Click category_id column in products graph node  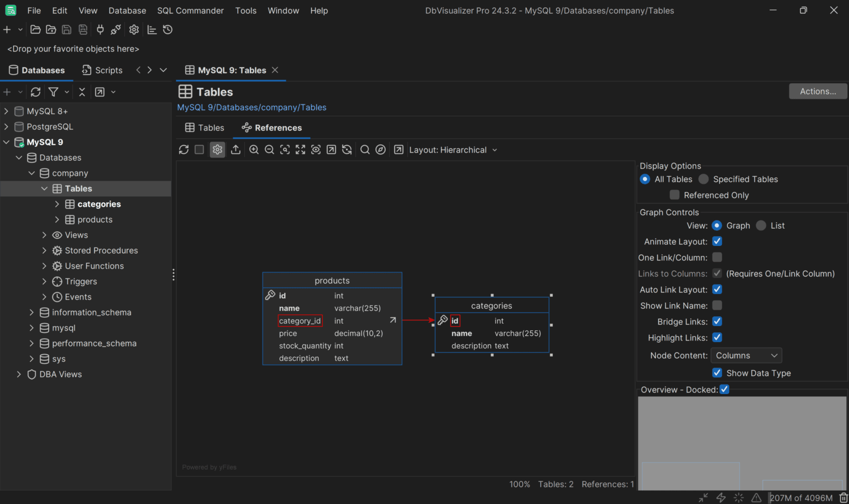pyautogui.click(x=300, y=321)
